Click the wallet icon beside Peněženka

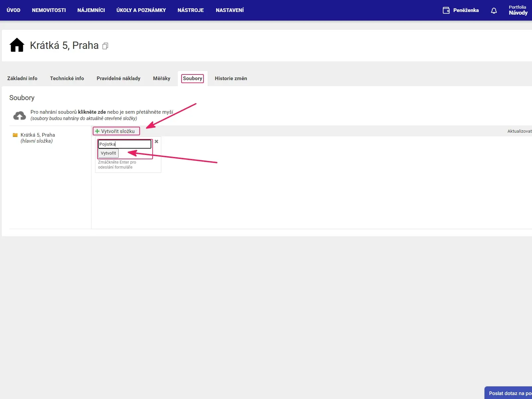click(x=446, y=10)
